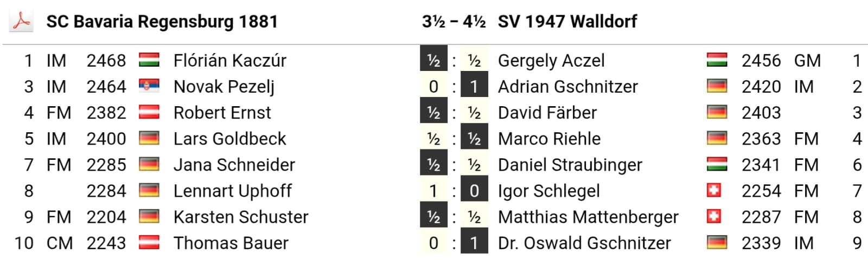Open player Lennart Uphoff's profile
Image resolution: width=868 pixels, height=266 pixels.
pos(232,191)
